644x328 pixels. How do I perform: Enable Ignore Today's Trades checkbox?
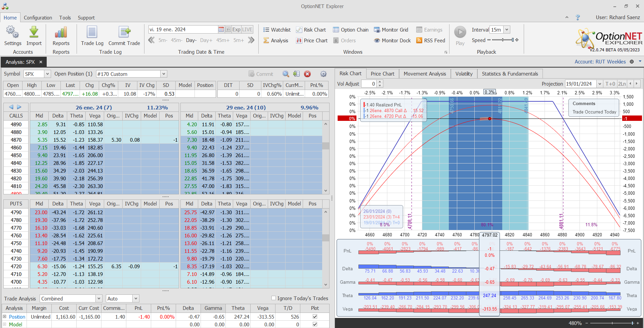click(x=273, y=298)
